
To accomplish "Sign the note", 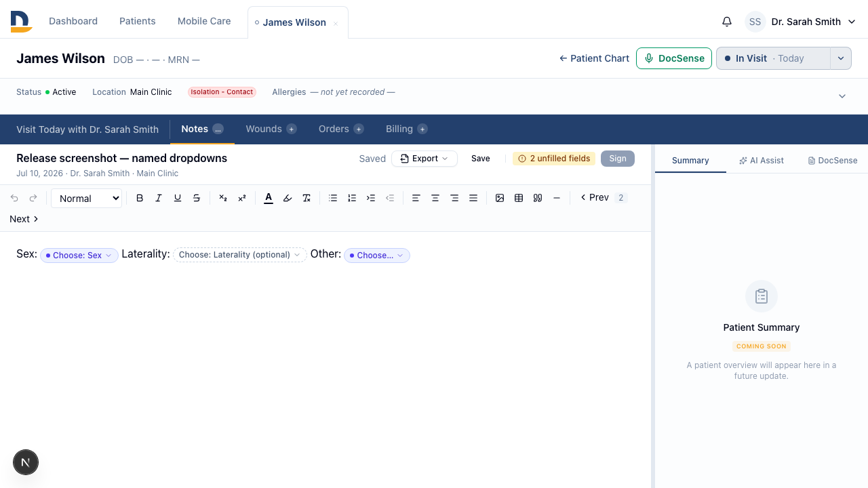I will [x=618, y=159].
